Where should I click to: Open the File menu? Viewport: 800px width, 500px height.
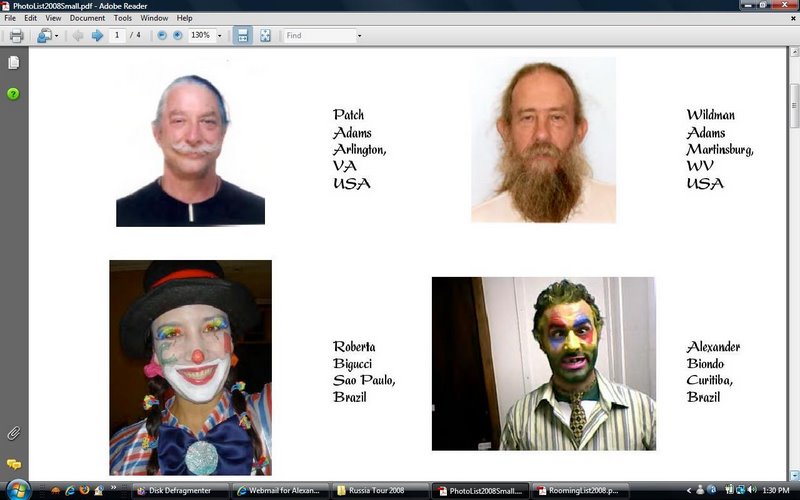[x=10, y=18]
